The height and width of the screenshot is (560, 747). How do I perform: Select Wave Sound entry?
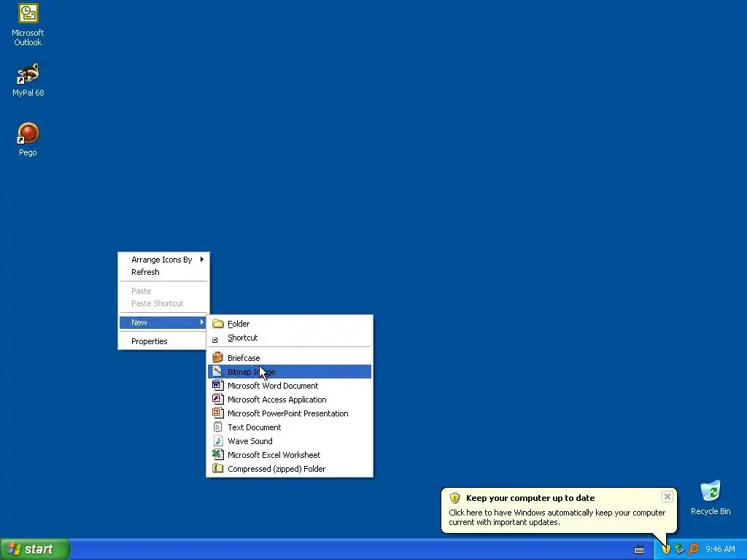289,441
